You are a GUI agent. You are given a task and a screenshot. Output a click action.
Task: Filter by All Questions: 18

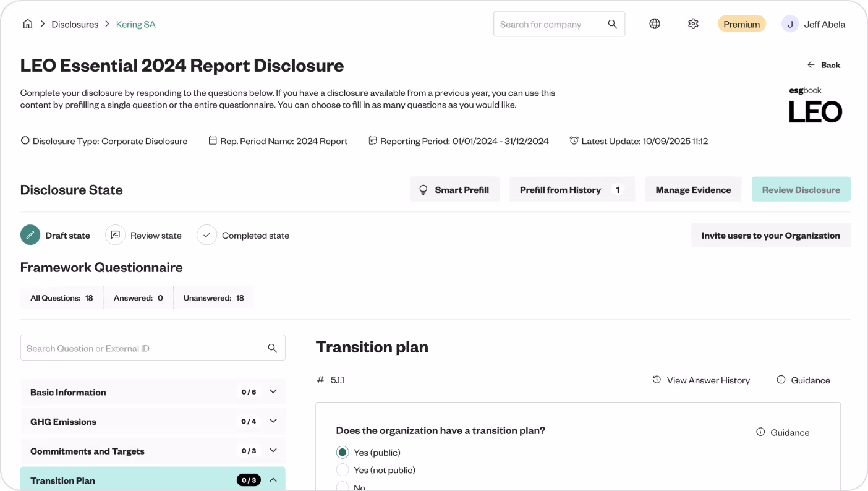pos(62,297)
